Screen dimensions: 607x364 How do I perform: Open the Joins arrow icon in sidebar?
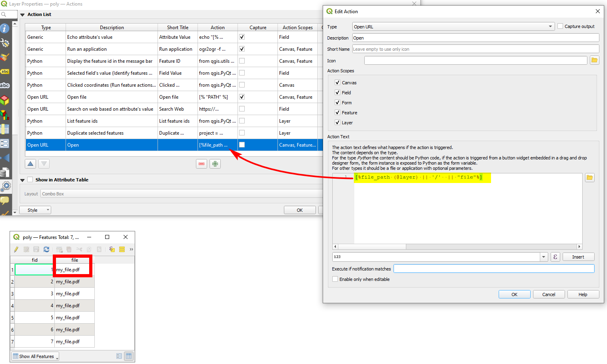pos(5,158)
